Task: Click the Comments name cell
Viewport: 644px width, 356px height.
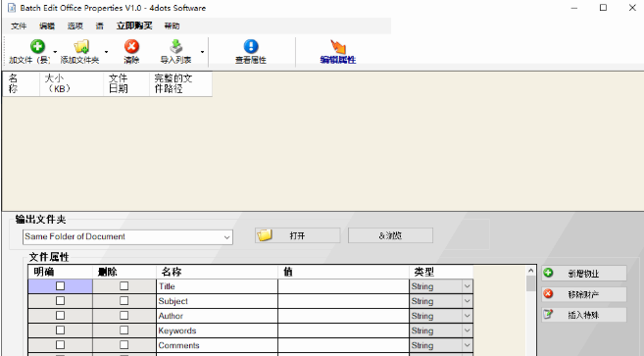Action: [x=217, y=345]
